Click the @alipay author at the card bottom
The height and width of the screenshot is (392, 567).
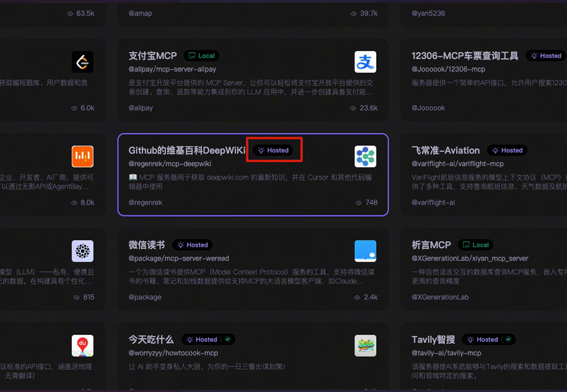pos(141,108)
